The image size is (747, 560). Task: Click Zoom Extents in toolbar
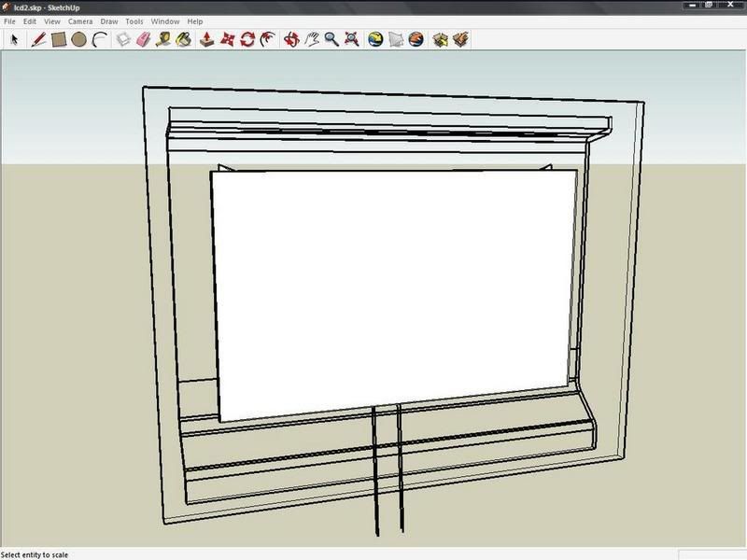352,39
